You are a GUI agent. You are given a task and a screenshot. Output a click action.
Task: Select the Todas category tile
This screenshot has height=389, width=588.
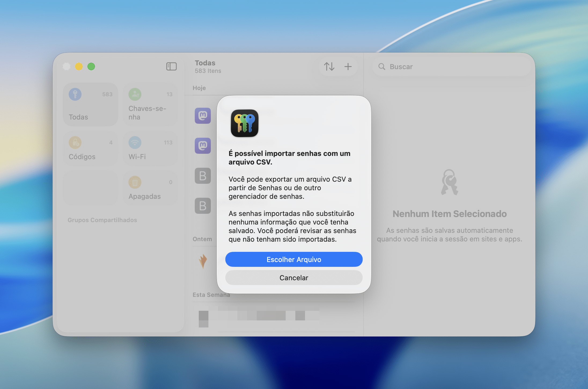[91, 105]
